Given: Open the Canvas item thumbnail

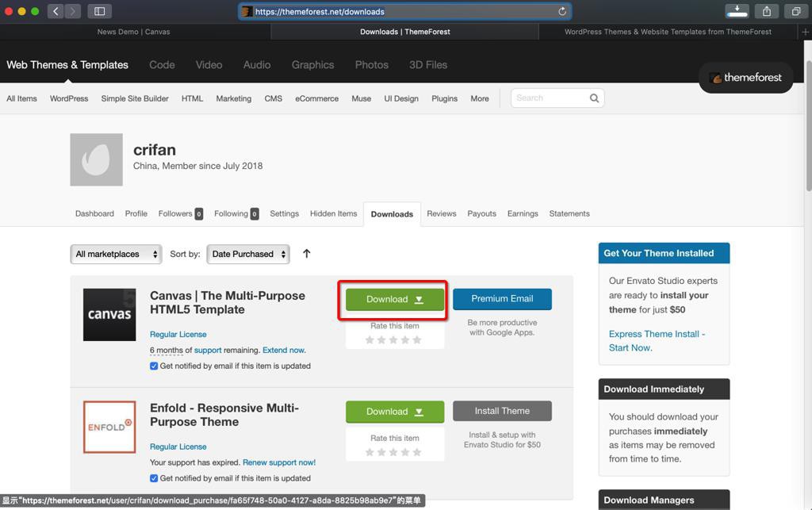Looking at the screenshot, I should (x=109, y=314).
